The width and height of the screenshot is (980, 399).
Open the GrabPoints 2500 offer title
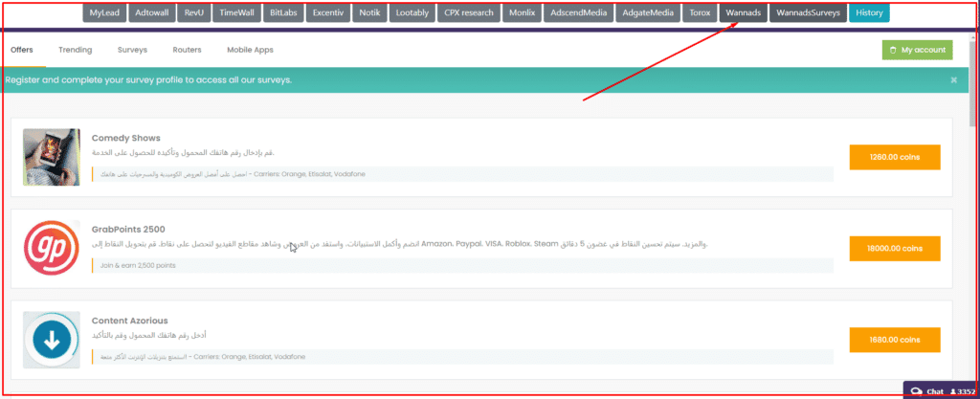pyautogui.click(x=128, y=229)
